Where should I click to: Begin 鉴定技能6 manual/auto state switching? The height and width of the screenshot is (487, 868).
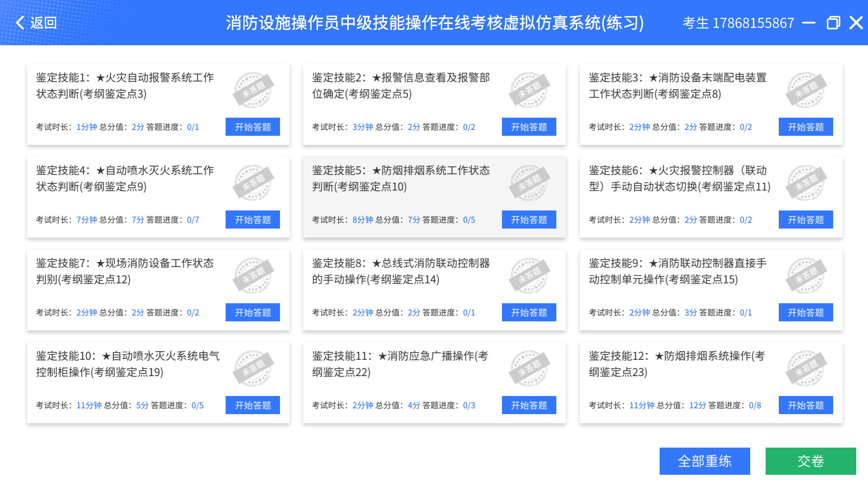point(805,220)
